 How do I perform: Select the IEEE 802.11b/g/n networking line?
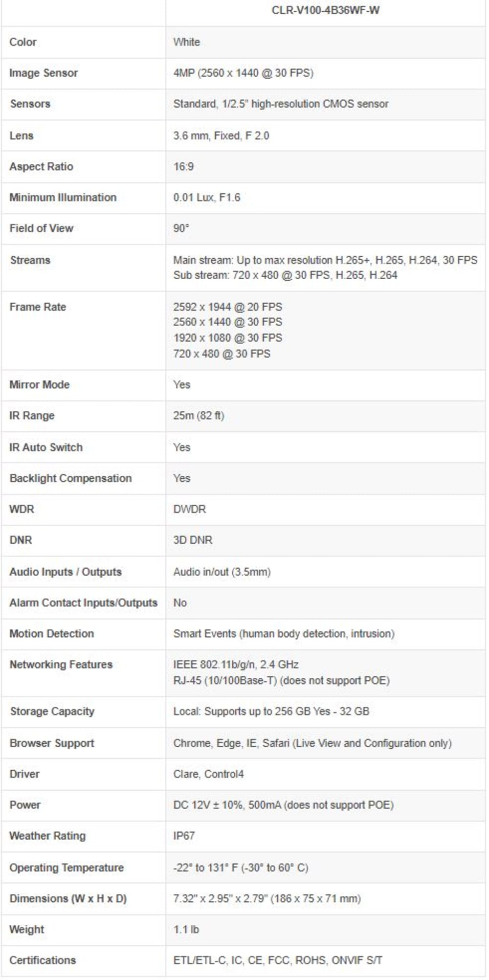(x=236, y=665)
